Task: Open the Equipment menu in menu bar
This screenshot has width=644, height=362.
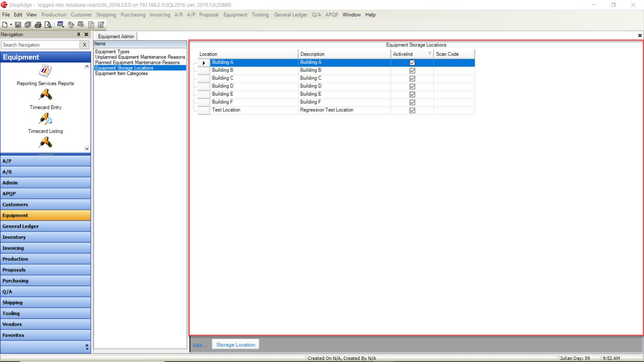Action: click(235, 15)
